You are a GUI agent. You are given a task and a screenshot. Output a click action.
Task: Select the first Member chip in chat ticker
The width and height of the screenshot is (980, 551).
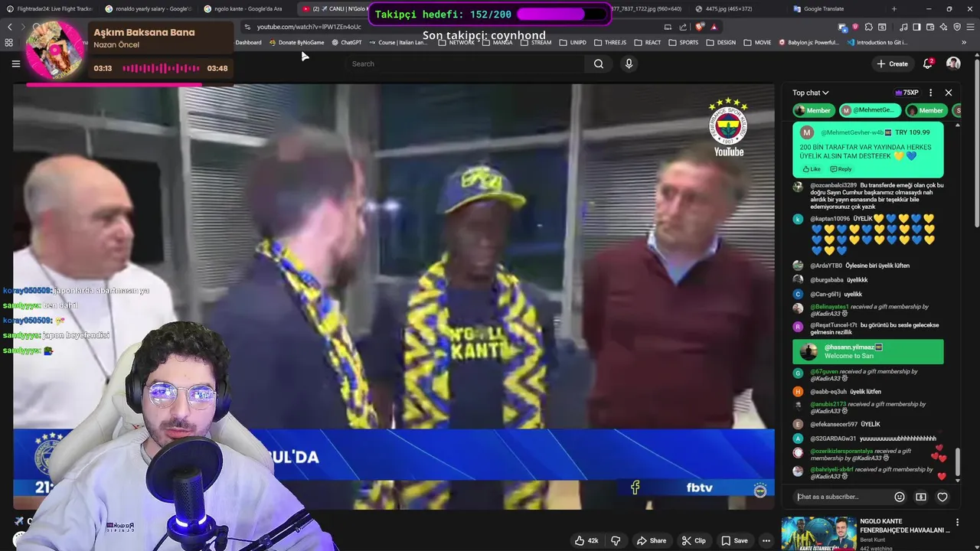pos(813,110)
